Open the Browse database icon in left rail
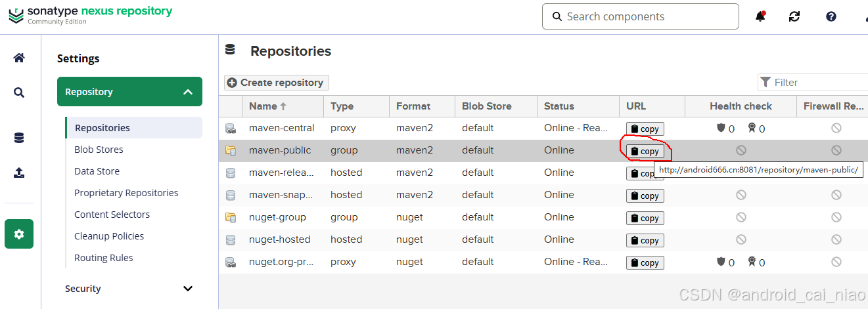The width and height of the screenshot is (868, 309). [19, 138]
